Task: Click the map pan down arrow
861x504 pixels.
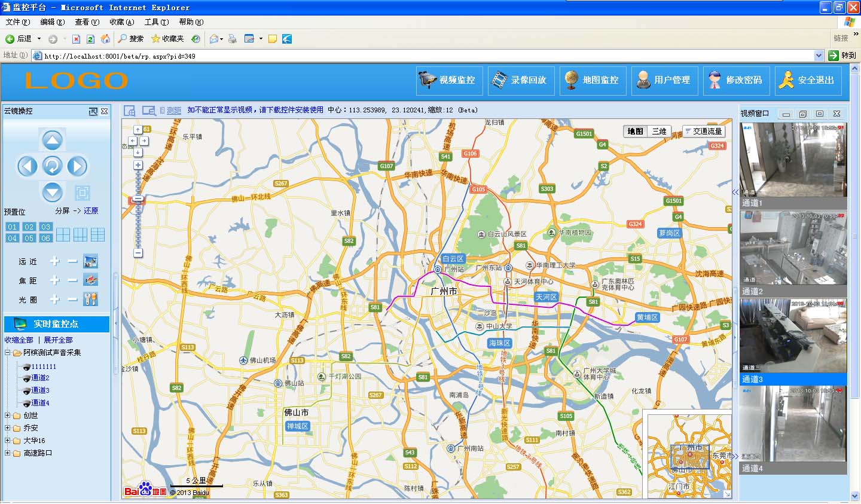Action: pyautogui.click(x=138, y=152)
